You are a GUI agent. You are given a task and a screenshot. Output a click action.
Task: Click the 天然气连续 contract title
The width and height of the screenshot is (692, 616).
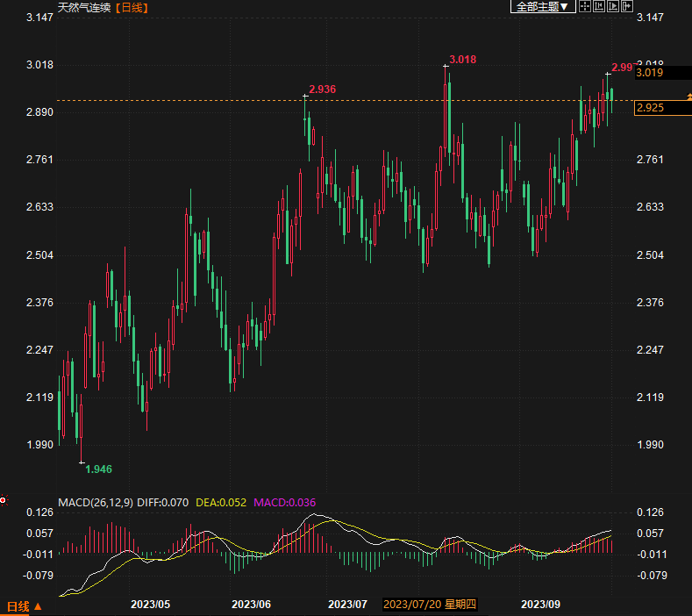(84, 7)
